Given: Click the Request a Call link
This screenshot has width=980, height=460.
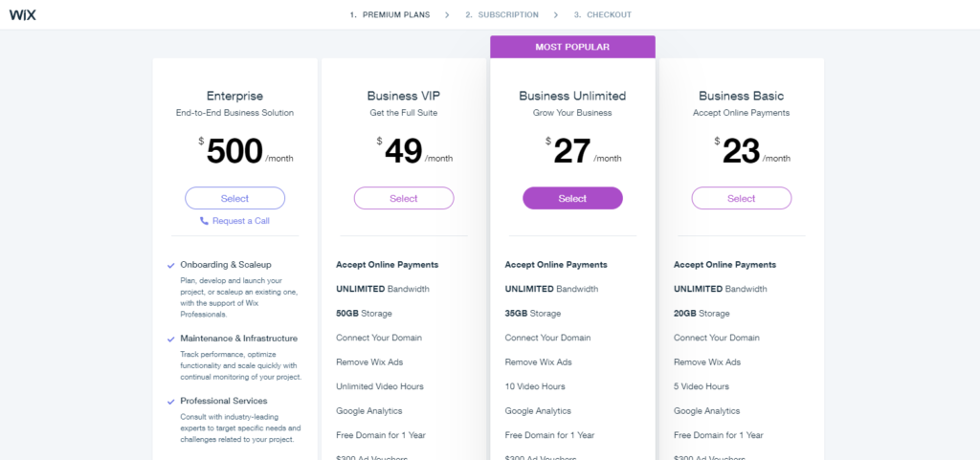Looking at the screenshot, I should (x=240, y=221).
